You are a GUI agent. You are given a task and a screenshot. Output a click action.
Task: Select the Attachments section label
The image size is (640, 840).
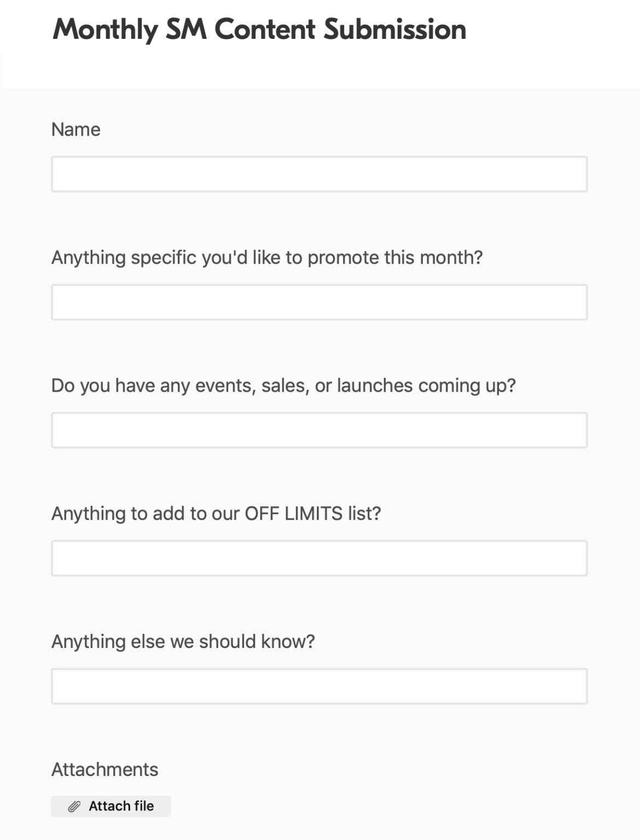(x=104, y=769)
